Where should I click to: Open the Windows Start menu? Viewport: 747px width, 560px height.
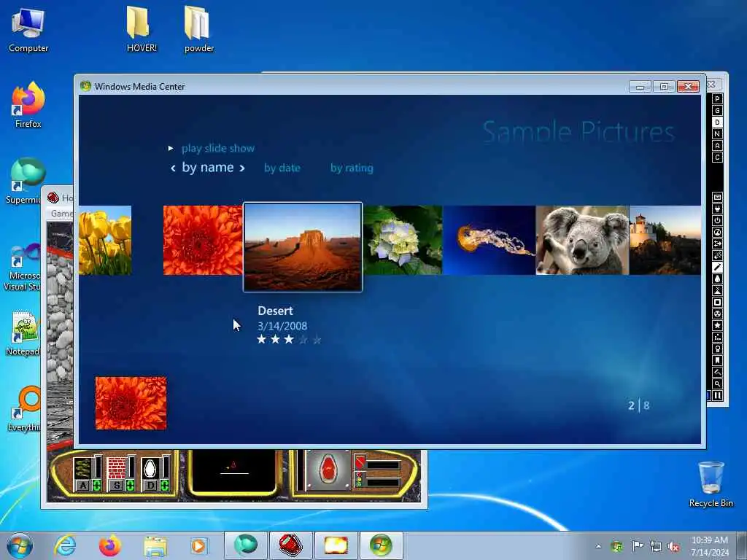point(20,545)
